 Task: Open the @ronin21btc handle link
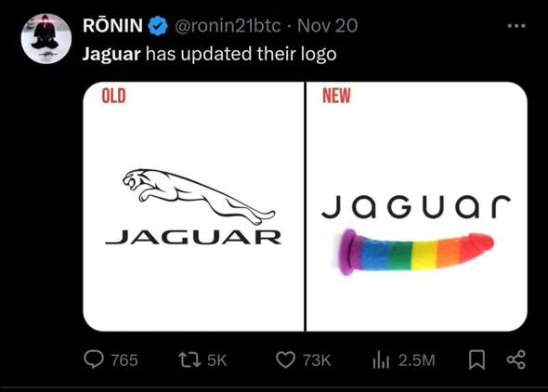pyautogui.click(x=228, y=26)
